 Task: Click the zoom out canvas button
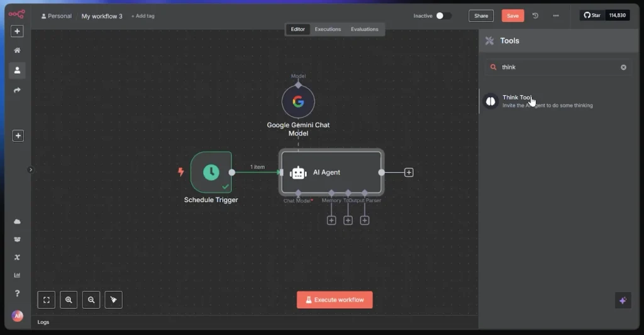tap(91, 300)
